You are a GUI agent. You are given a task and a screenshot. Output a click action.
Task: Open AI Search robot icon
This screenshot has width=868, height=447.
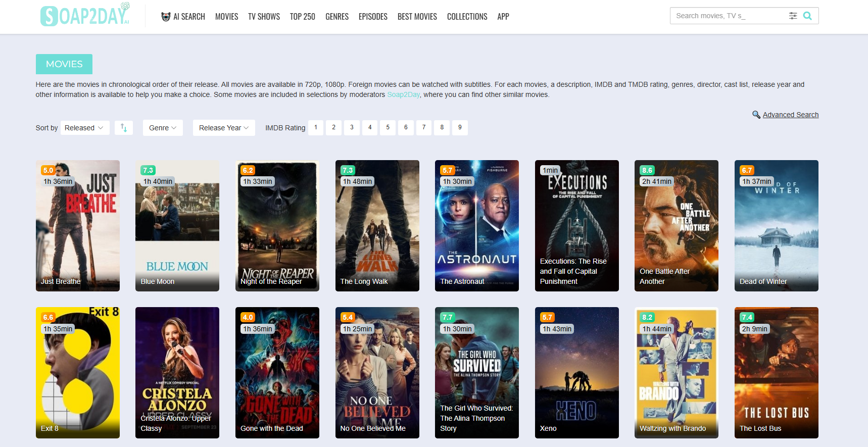166,17
